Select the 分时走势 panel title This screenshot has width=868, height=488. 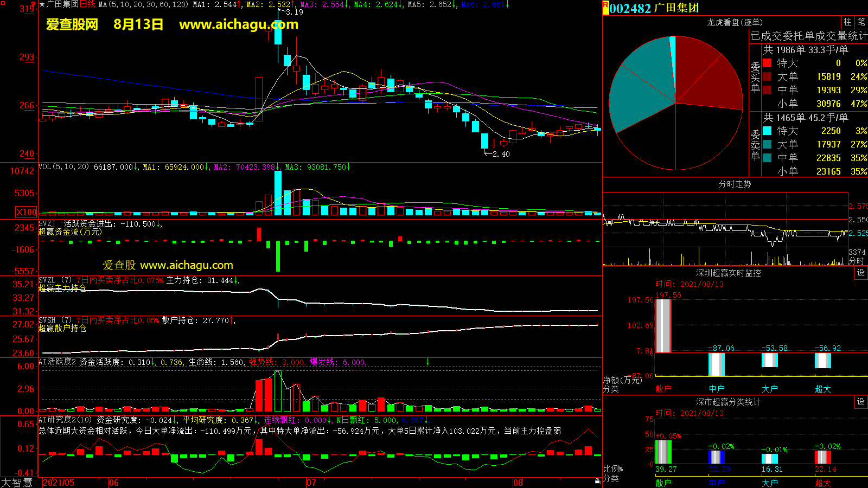point(735,184)
